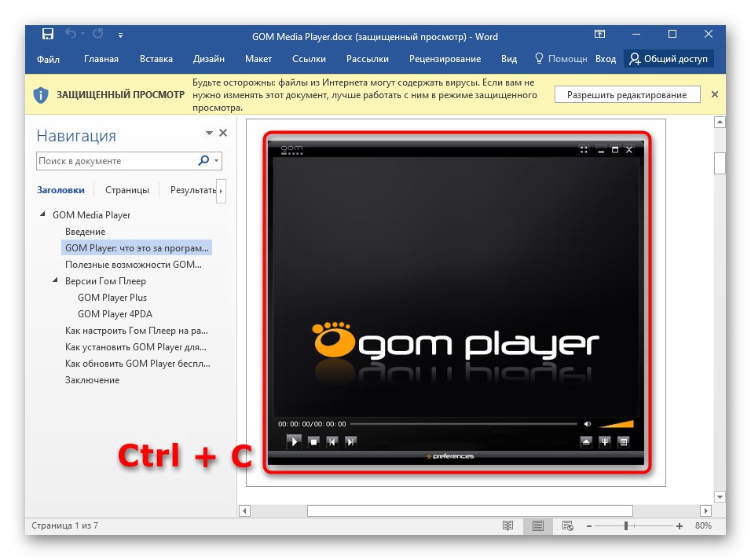Switch to the Результаты navigation tab

point(193,190)
